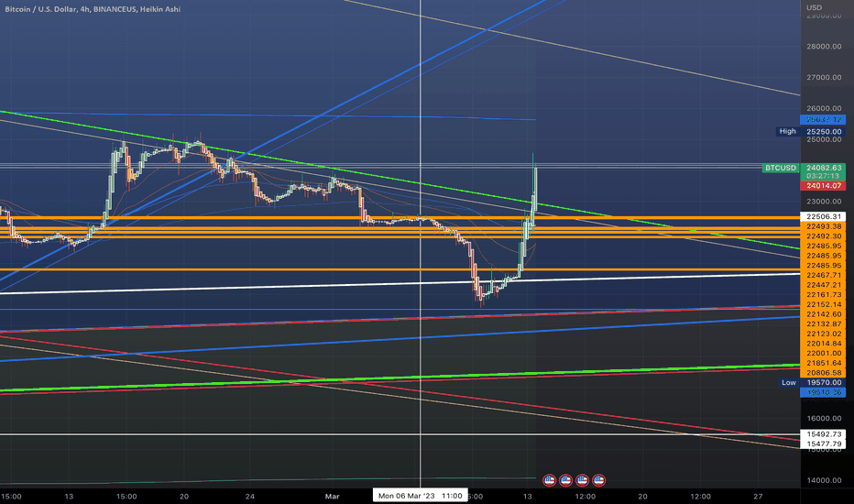Viewport: 854px width, 504px height.
Task: Select the orange 22014.84 line label
Action: 823,344
